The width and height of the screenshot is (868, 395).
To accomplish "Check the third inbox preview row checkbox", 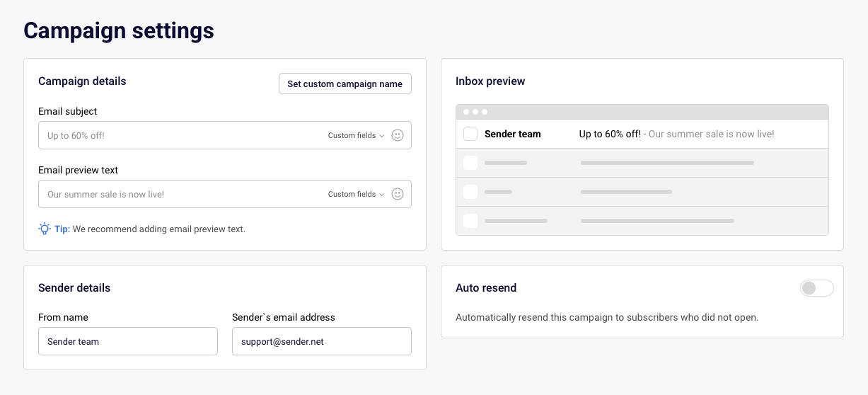I will [470, 192].
